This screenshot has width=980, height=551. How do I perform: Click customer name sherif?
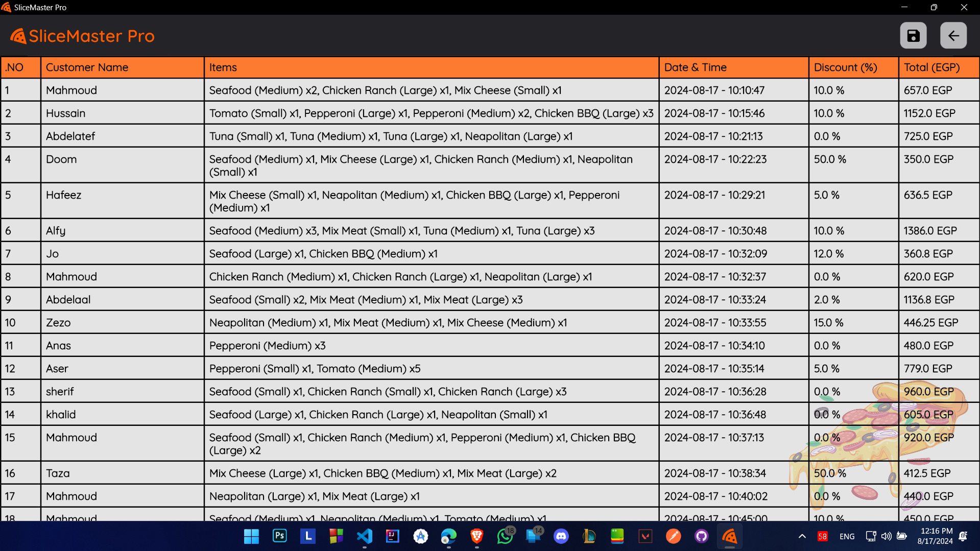tap(60, 392)
